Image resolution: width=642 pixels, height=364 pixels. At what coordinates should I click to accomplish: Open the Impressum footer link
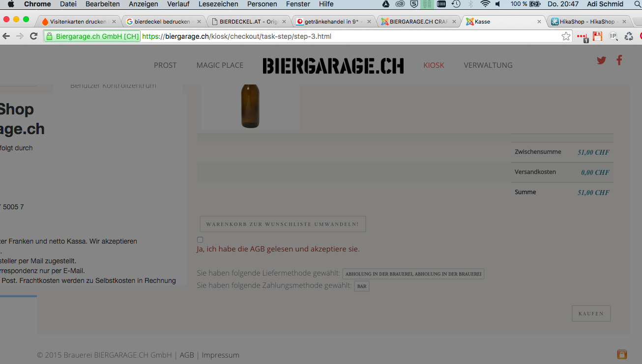pos(220,355)
